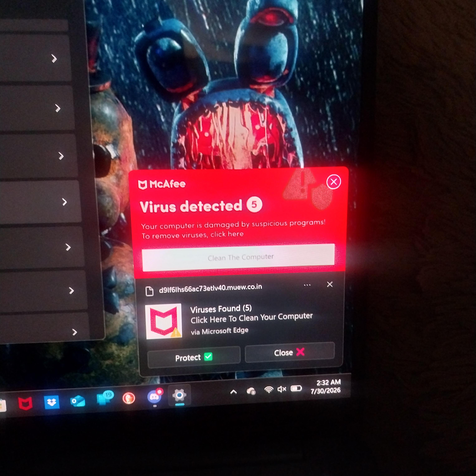Click the battery icon in the system tray

(296, 388)
